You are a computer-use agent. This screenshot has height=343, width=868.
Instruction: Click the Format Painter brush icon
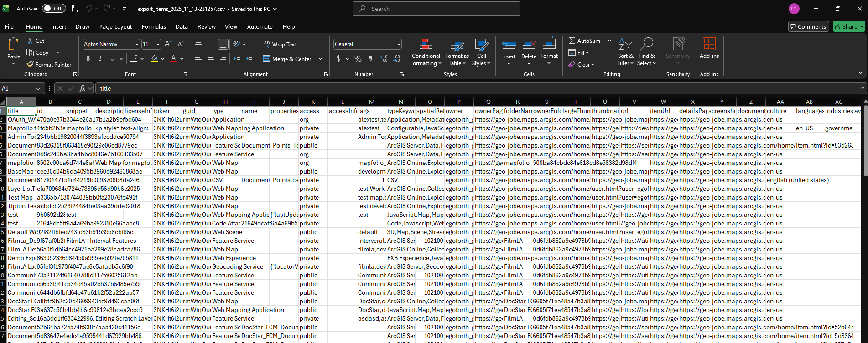pos(30,65)
